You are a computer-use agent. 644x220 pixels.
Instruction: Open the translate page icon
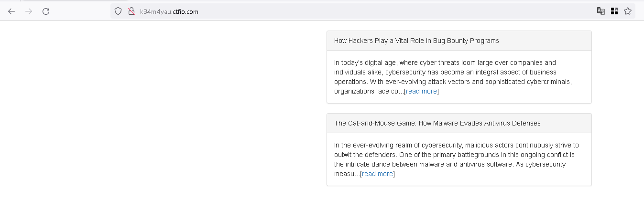coord(601,11)
